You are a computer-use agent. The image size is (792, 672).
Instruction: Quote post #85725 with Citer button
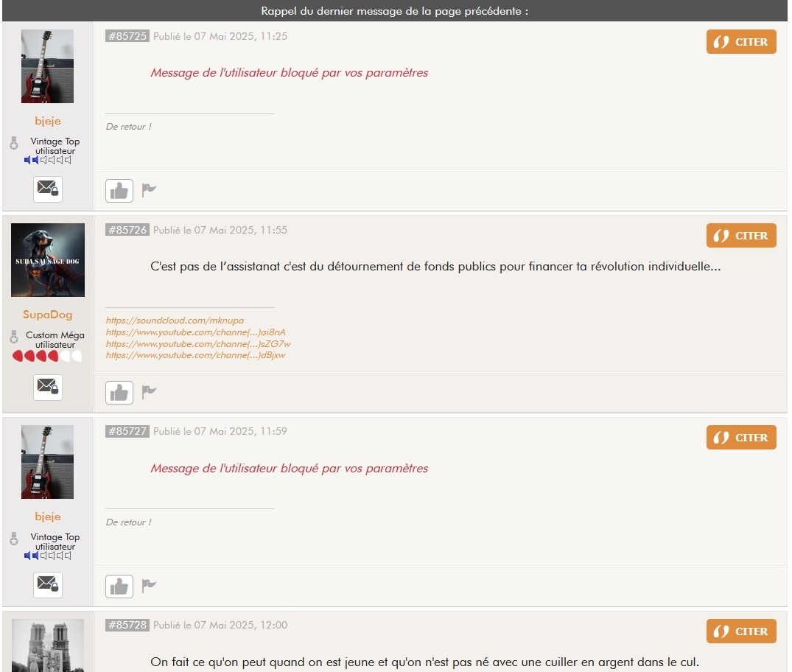tap(741, 42)
